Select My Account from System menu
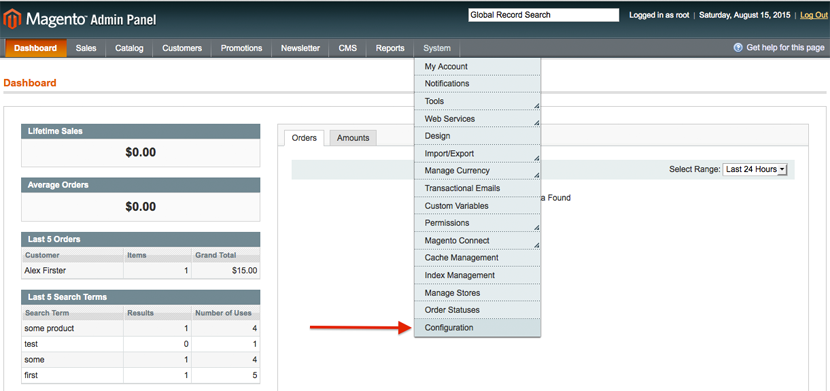 click(x=477, y=67)
